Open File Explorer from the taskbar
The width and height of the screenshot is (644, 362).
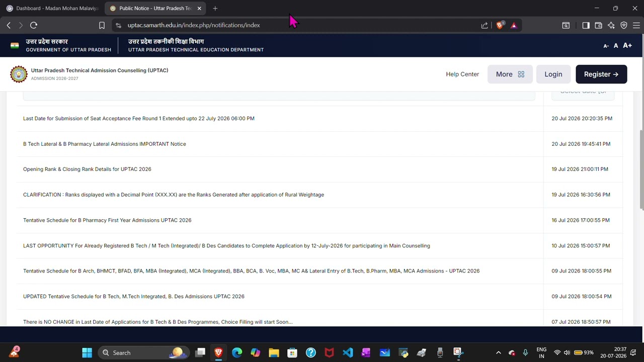(x=274, y=352)
